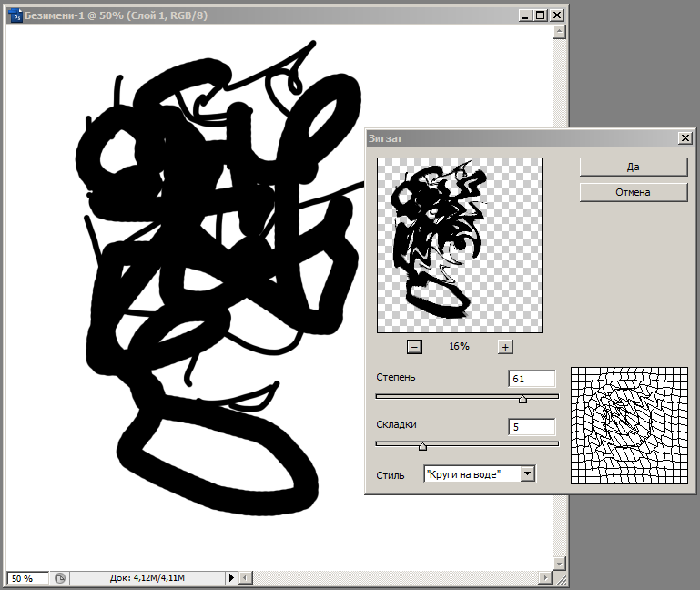Click the Складки value field showing 5
This screenshot has width=700, height=590.
(532, 427)
